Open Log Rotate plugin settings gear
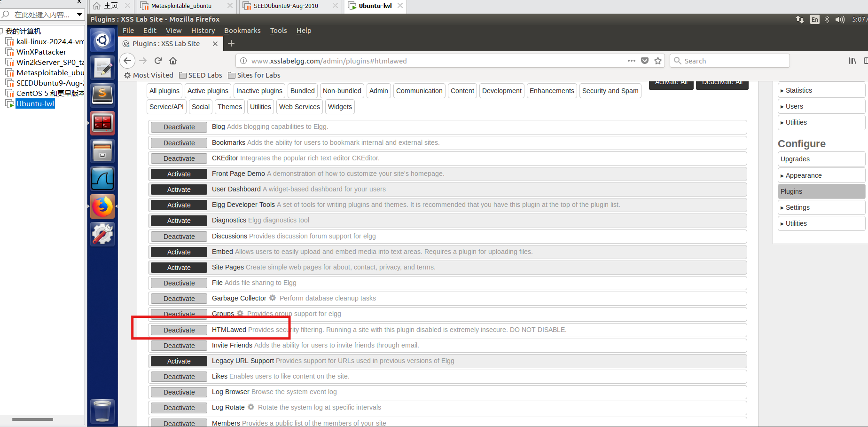 tap(251, 407)
